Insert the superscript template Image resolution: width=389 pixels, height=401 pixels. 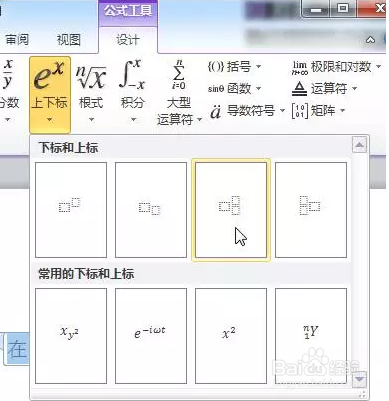pos(71,210)
